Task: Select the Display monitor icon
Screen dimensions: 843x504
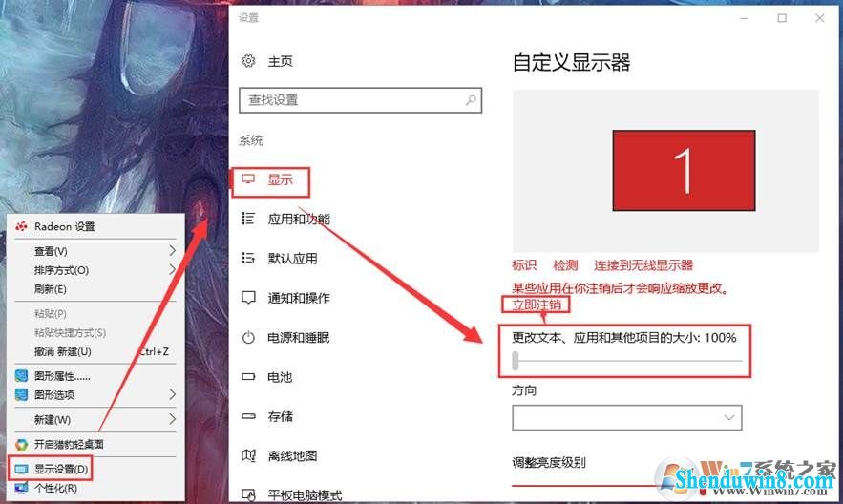Action: [x=248, y=178]
